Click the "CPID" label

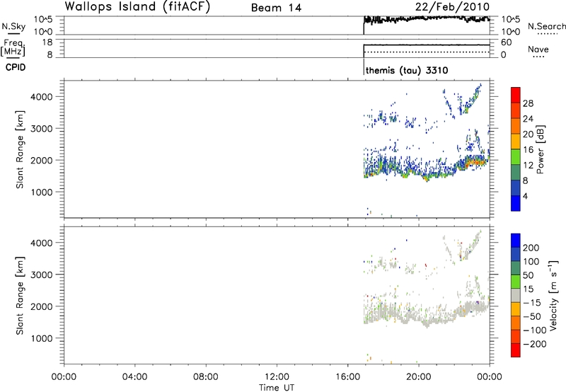pos(16,67)
